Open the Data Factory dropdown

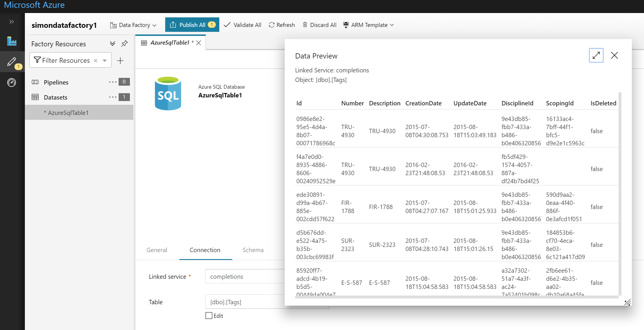[x=133, y=25]
